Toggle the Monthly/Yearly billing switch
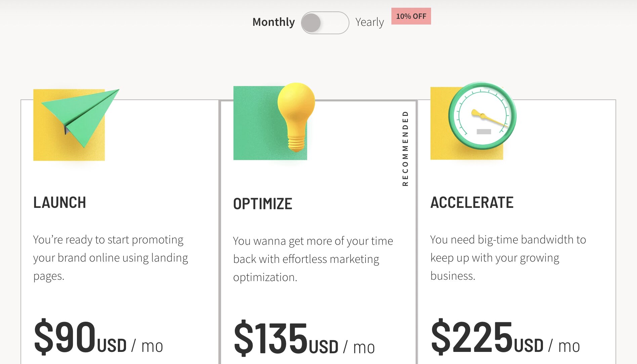This screenshot has height=364, width=637. coord(325,22)
